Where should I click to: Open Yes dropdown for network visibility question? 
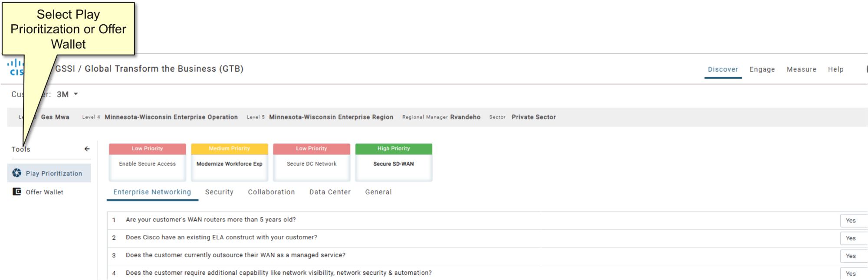click(x=854, y=274)
